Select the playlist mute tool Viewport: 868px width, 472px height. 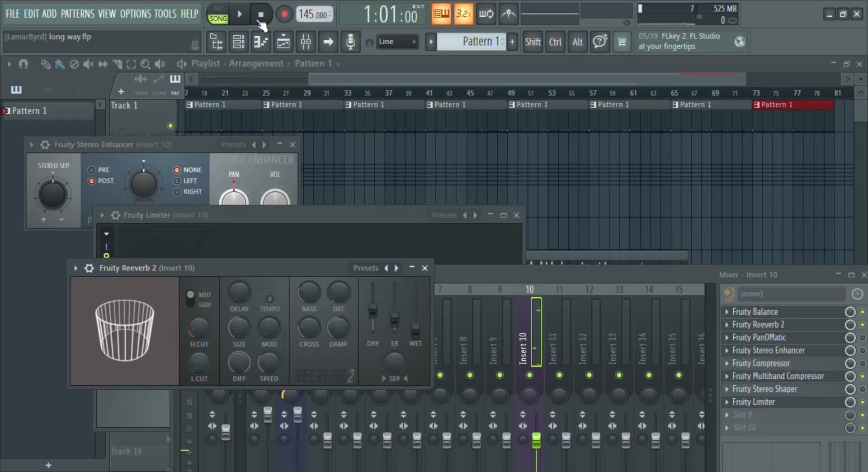pyautogui.click(x=89, y=64)
